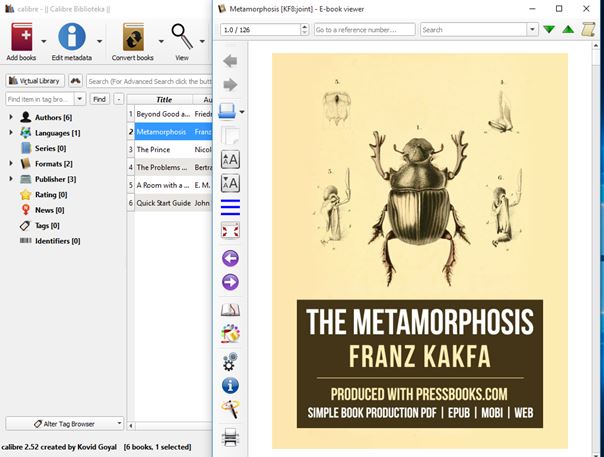Find next search match green down arrow

tap(548, 30)
